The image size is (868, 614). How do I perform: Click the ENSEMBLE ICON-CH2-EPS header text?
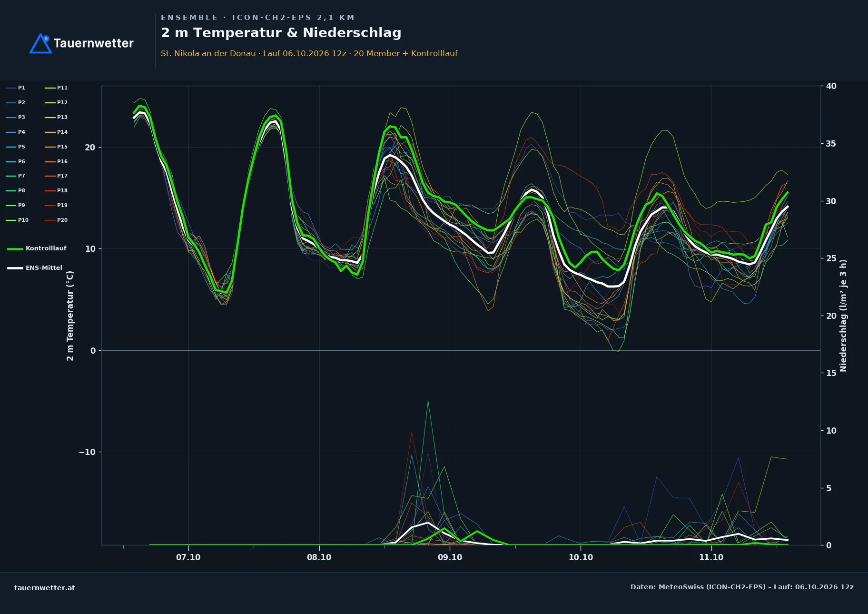tap(258, 18)
